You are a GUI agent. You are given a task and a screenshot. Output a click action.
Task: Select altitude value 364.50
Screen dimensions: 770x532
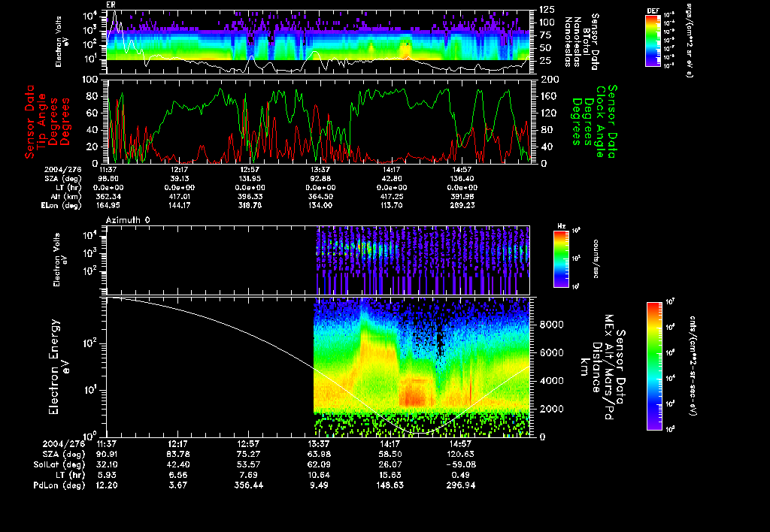pos(320,197)
